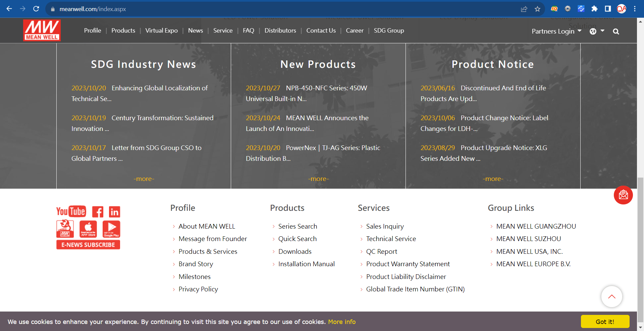Click the gear extension icon in toolbar
Viewport: 644px width, 331px height.
coord(568,9)
